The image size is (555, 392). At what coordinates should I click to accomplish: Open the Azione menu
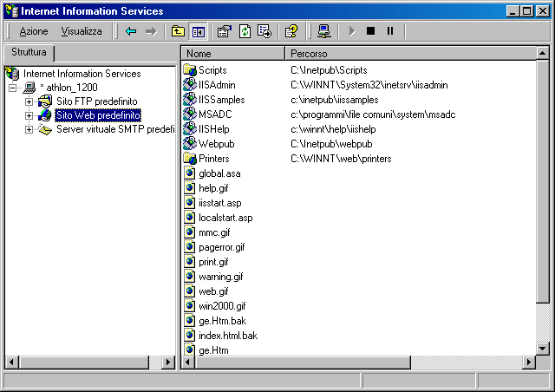[x=34, y=31]
